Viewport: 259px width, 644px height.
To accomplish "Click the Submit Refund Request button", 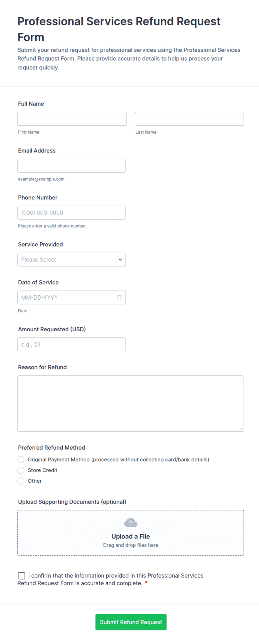I will (131, 622).
